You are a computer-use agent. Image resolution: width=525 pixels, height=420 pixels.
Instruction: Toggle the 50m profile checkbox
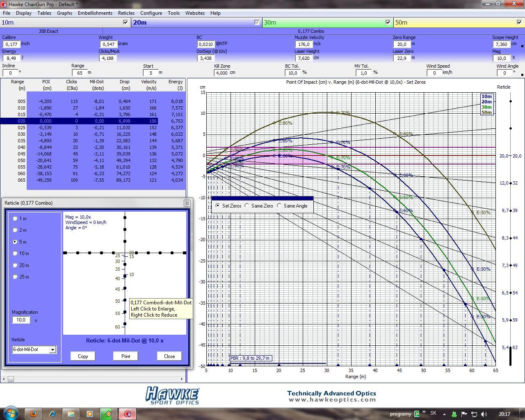[x=519, y=22]
